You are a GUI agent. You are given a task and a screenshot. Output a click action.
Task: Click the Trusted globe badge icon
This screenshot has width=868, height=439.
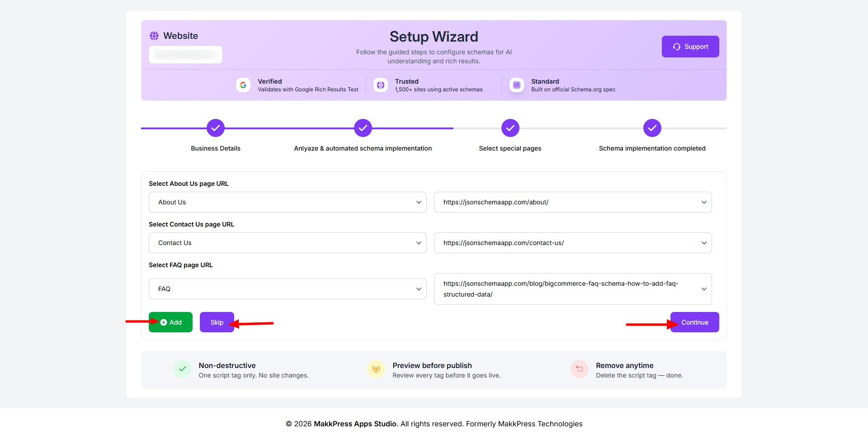[x=381, y=85]
